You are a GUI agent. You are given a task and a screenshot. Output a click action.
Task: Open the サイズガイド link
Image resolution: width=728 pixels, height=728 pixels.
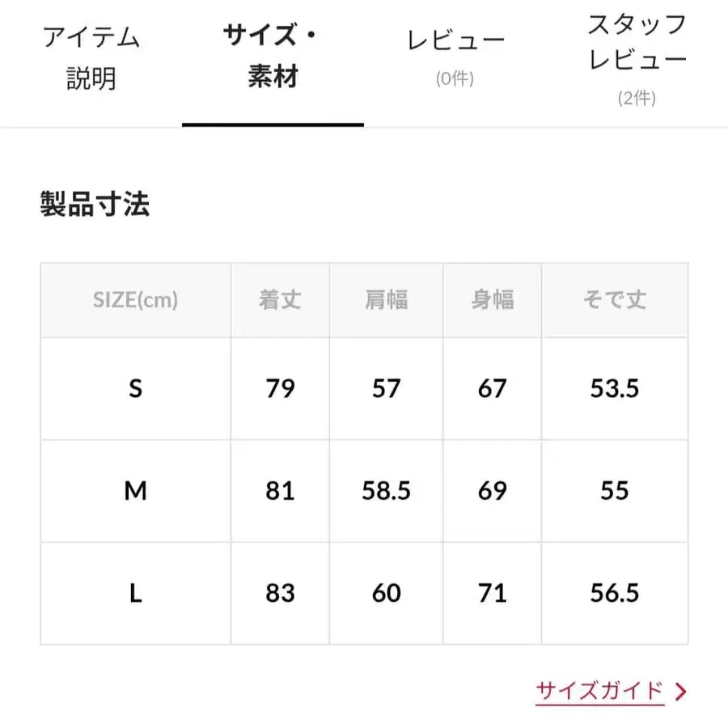tap(599, 691)
